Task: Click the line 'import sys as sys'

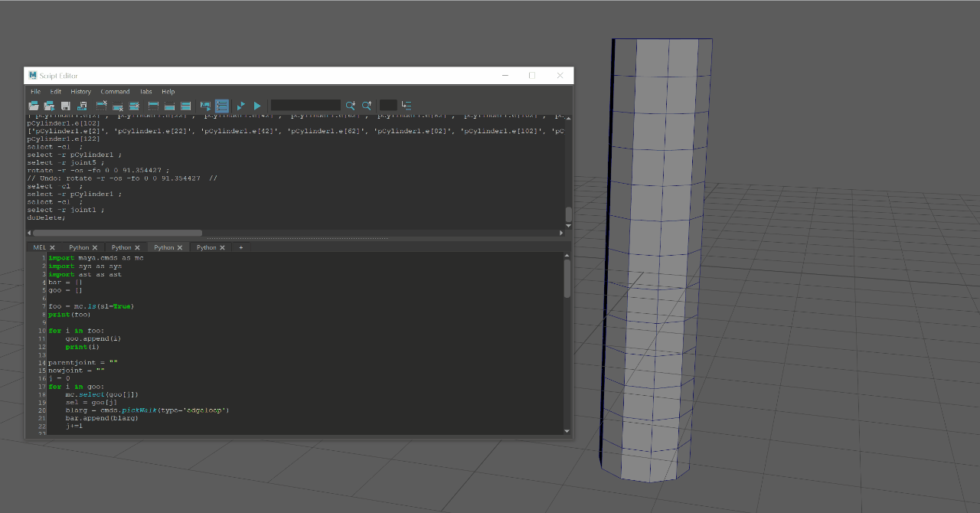Action: tap(85, 266)
